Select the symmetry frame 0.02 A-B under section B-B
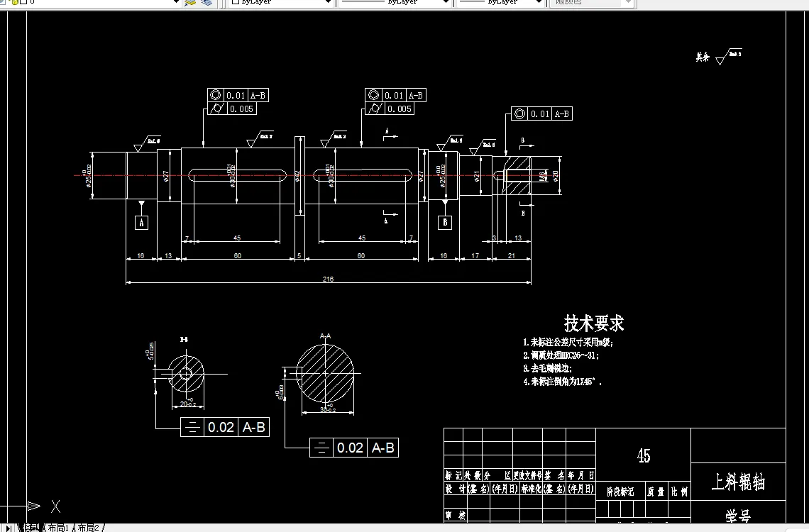Image resolution: width=809 pixels, height=532 pixels. click(225, 427)
